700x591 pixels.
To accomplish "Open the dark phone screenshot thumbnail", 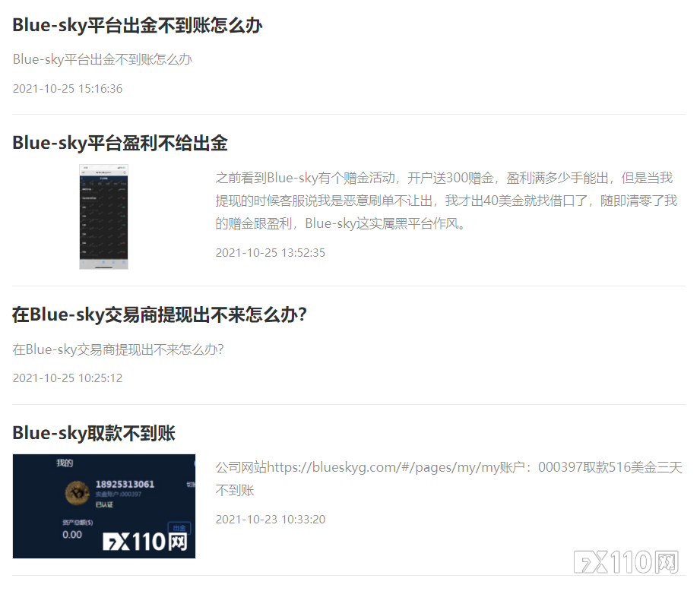I will [103, 216].
